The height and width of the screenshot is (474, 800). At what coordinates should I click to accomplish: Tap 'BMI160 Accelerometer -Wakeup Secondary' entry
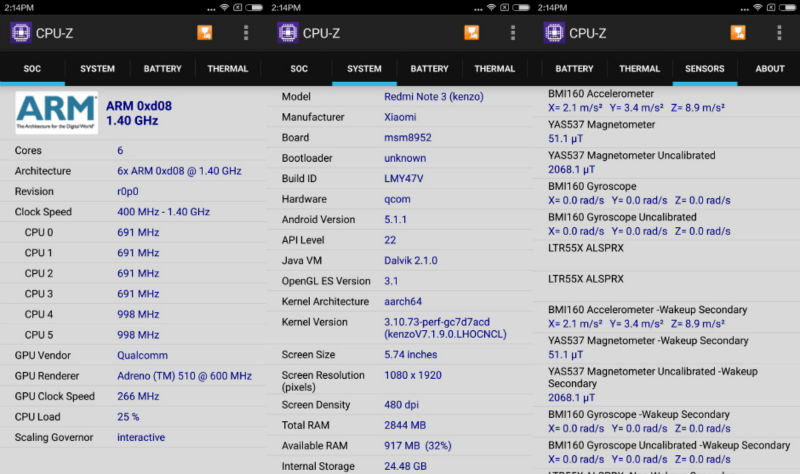click(666, 317)
